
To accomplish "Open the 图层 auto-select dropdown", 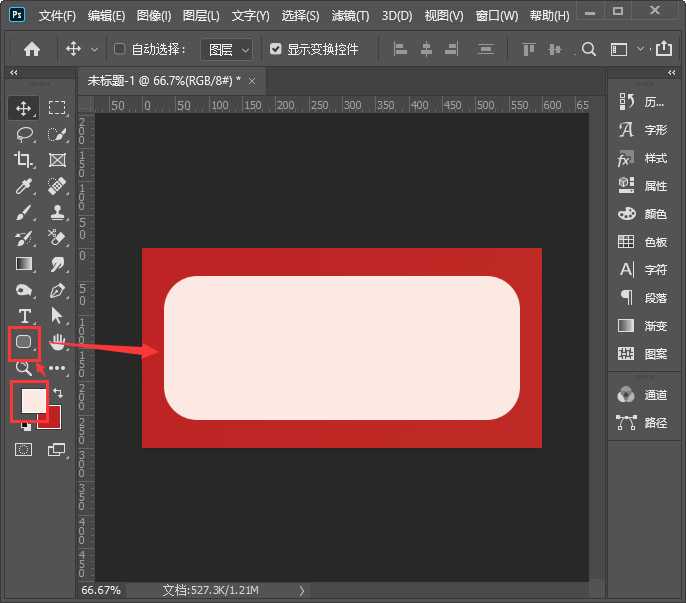I will 226,49.
